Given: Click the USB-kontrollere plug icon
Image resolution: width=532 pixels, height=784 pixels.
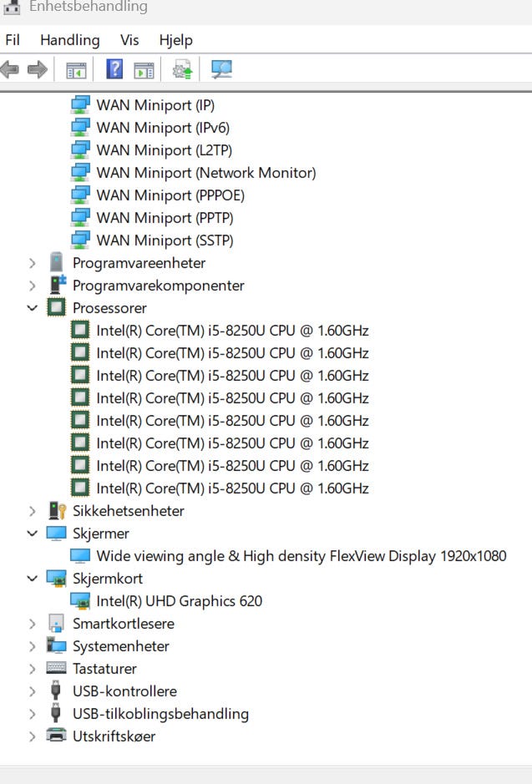Looking at the screenshot, I should (56, 690).
